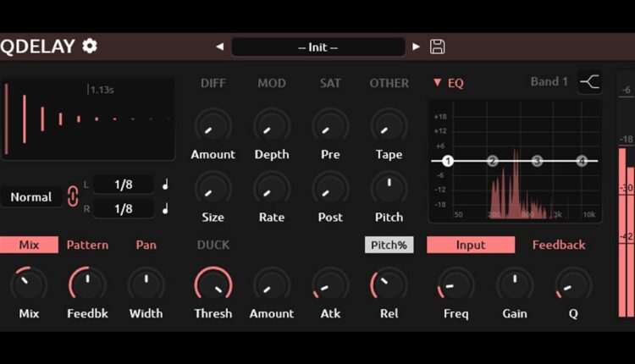Click the SAT Post knob
The image size is (635, 364).
coord(330,189)
